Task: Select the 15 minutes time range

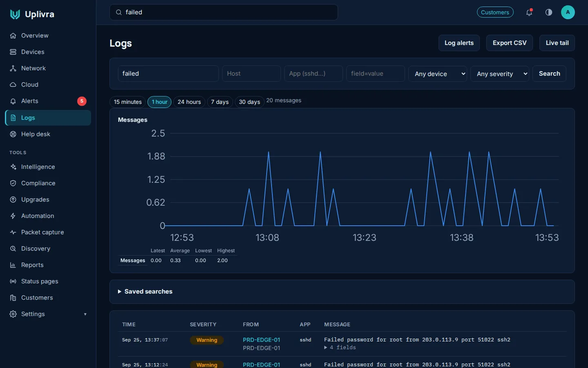Action: coord(128,102)
